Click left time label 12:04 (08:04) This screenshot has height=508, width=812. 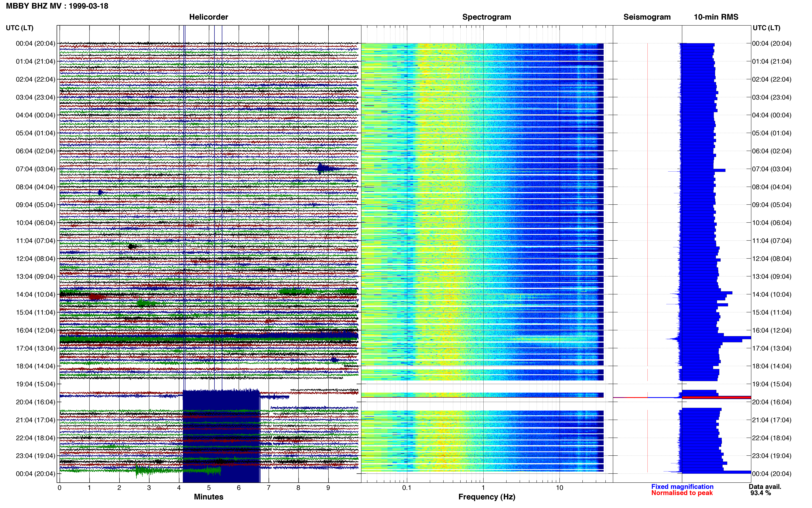coord(36,259)
